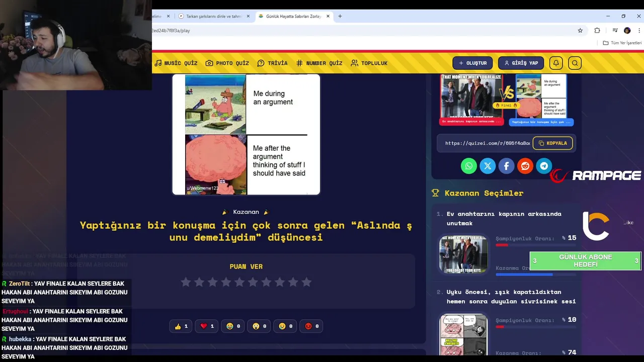Click the Şampiyonluk Oranı 15 percent value

point(569,238)
